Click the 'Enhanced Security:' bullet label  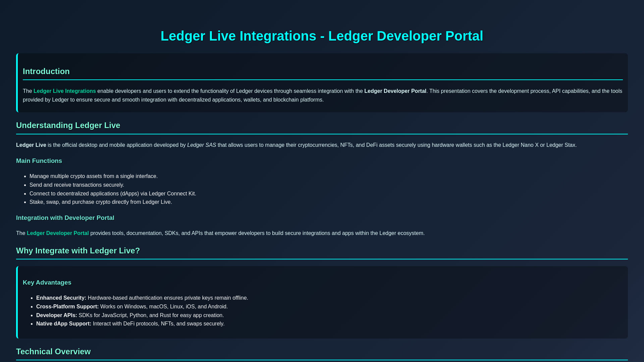(x=61, y=298)
